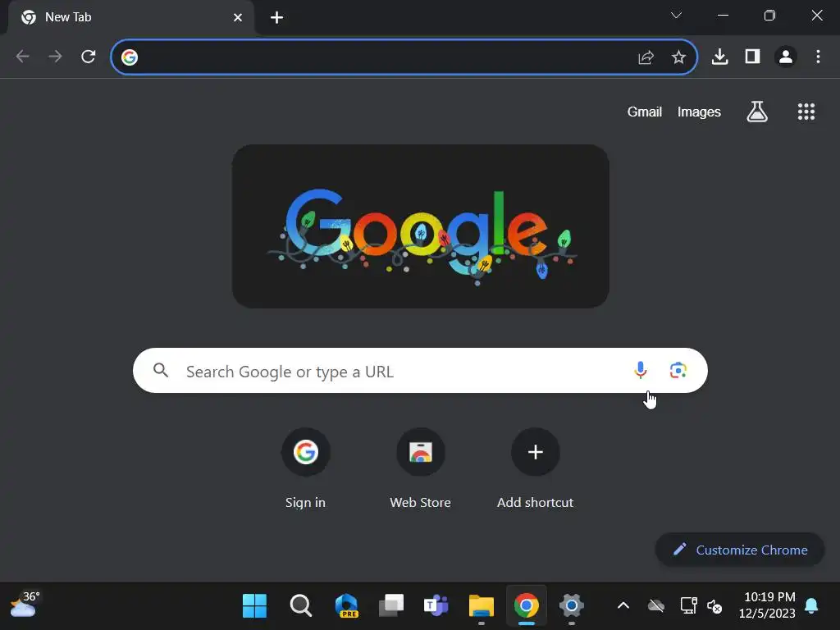Click the OneDrive cloud tray icon
Viewport: 840px width, 630px height.
pyautogui.click(x=655, y=606)
